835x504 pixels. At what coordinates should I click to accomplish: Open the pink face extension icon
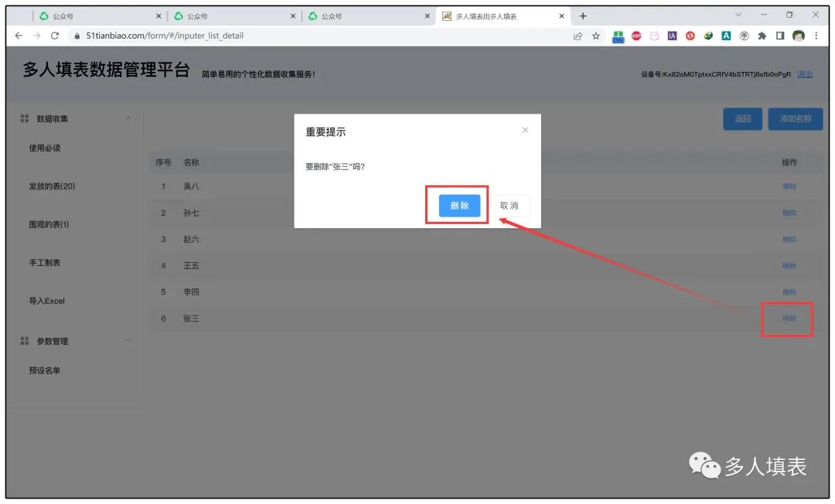pos(655,36)
